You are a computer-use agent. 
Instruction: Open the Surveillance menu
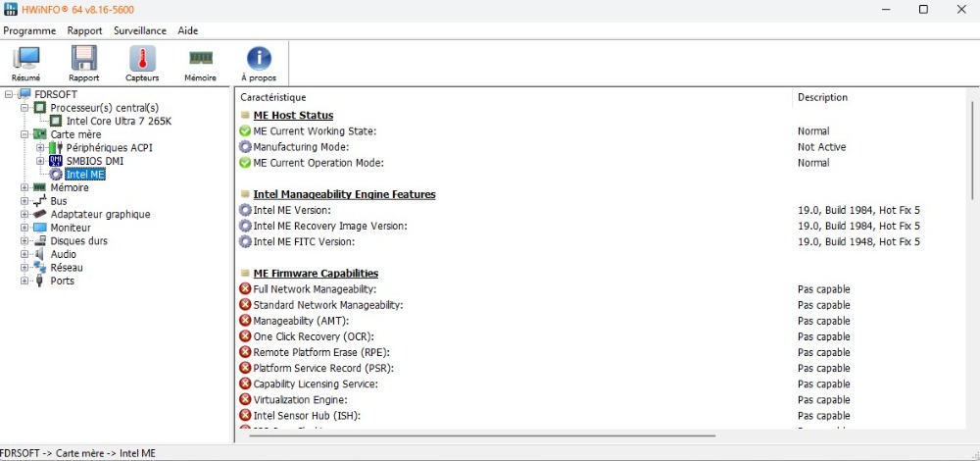(139, 30)
